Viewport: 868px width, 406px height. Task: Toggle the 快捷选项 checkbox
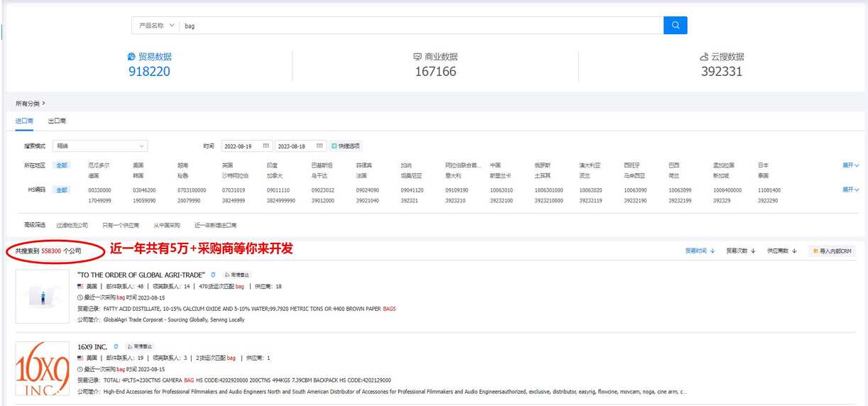coord(334,146)
